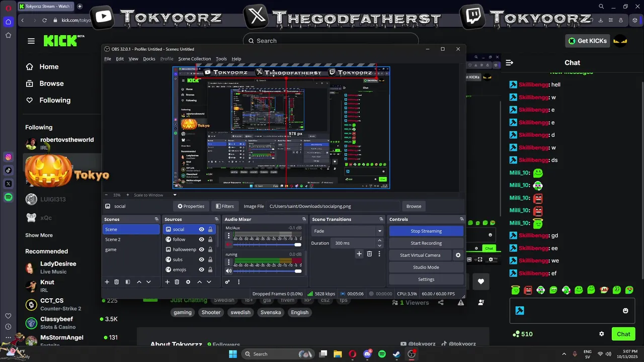
Task: Open scene filters icon in Scenes panel
Action: click(128, 282)
